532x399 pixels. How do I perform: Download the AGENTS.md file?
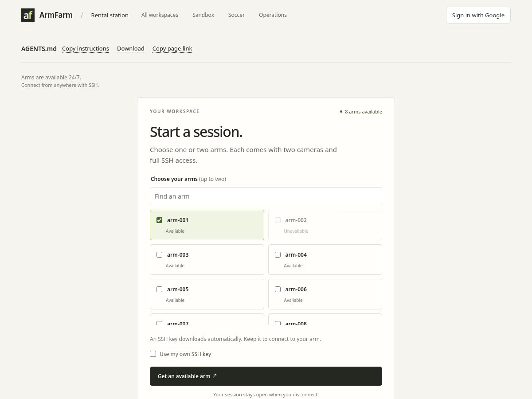click(x=131, y=49)
